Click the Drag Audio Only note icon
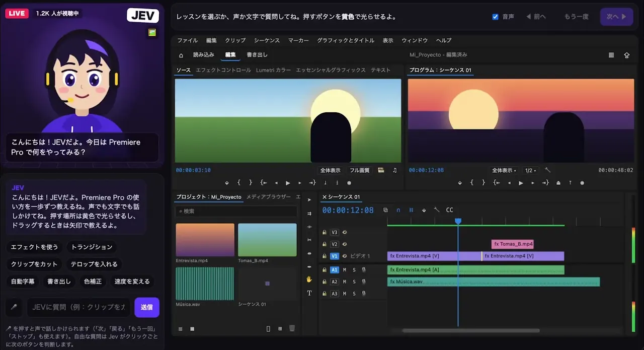644x350 pixels. (x=394, y=170)
